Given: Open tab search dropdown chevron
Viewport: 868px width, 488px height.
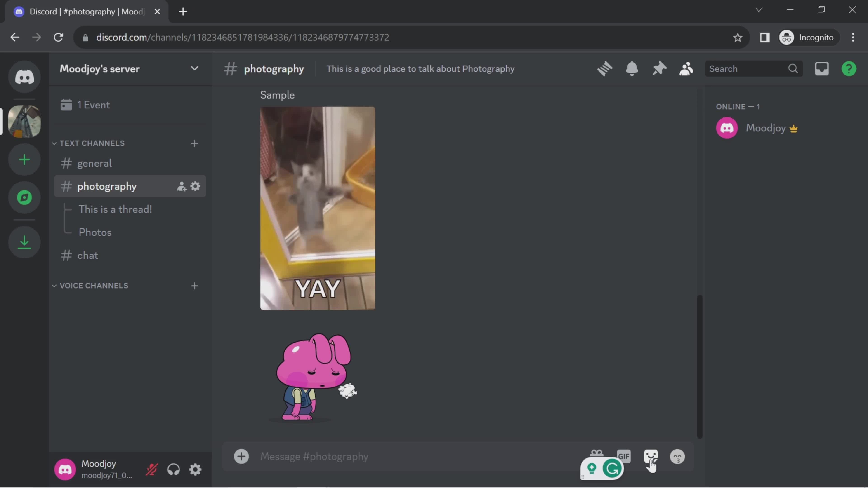Looking at the screenshot, I should 759,10.
